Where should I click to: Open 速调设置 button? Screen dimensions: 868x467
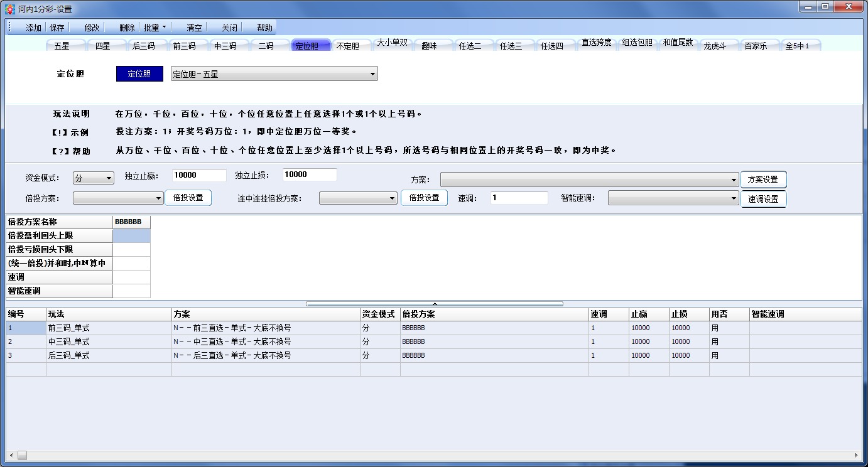[x=763, y=199]
